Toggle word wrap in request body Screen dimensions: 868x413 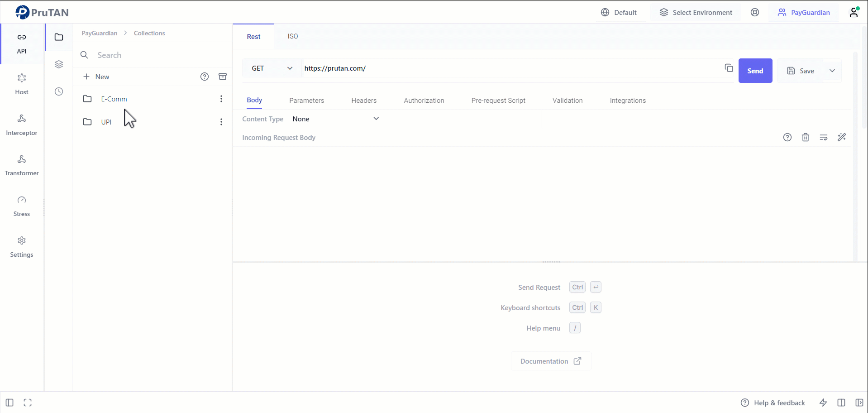824,137
